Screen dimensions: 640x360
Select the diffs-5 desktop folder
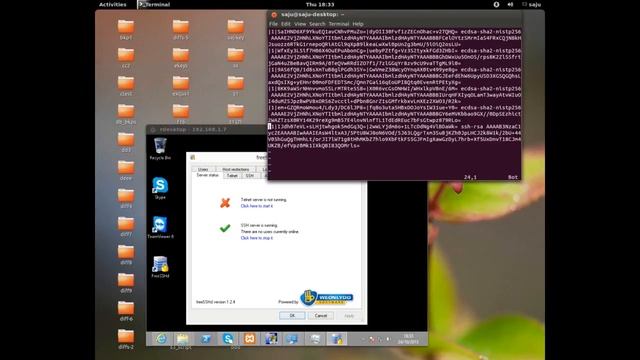click(x=180, y=30)
